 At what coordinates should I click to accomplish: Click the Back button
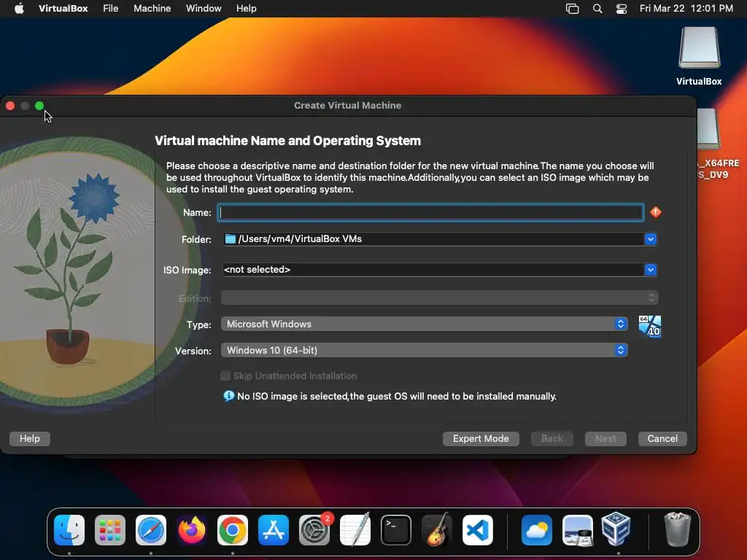551,438
